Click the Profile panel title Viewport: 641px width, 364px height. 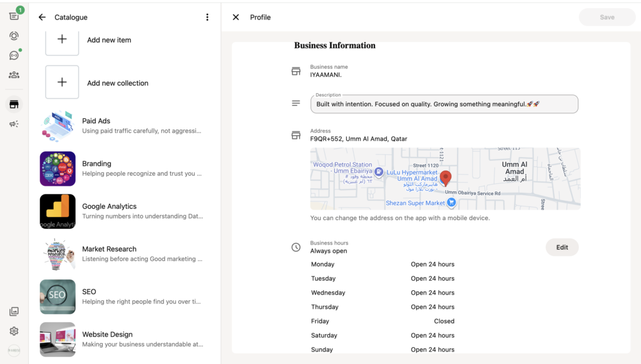pyautogui.click(x=260, y=17)
